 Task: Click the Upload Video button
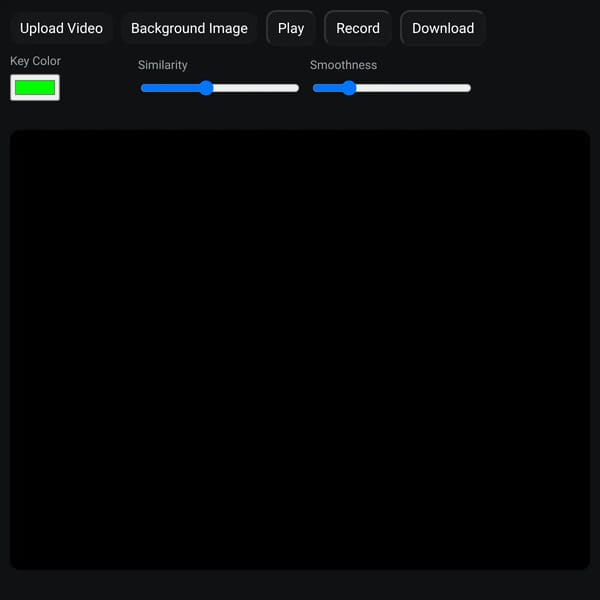click(61, 28)
